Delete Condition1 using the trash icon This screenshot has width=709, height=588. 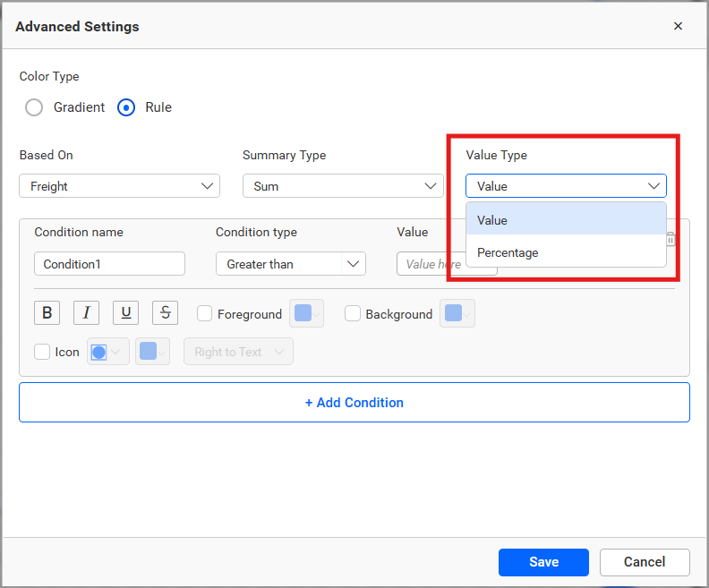tap(671, 239)
